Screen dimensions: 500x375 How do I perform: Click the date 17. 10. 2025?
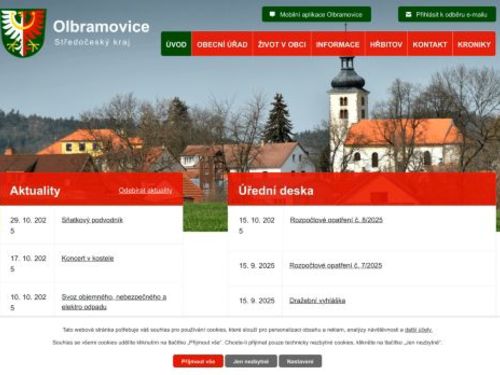[x=28, y=263]
